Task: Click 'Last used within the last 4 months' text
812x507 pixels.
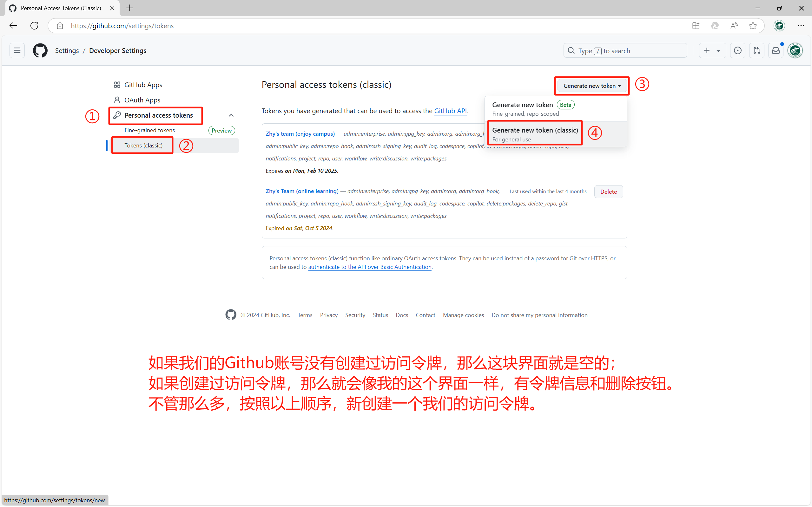Action: (x=548, y=192)
